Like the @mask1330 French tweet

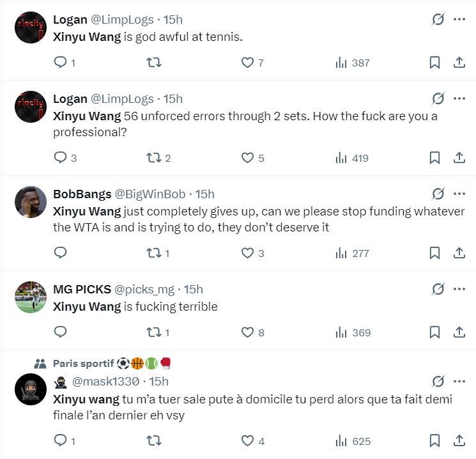[247, 441]
